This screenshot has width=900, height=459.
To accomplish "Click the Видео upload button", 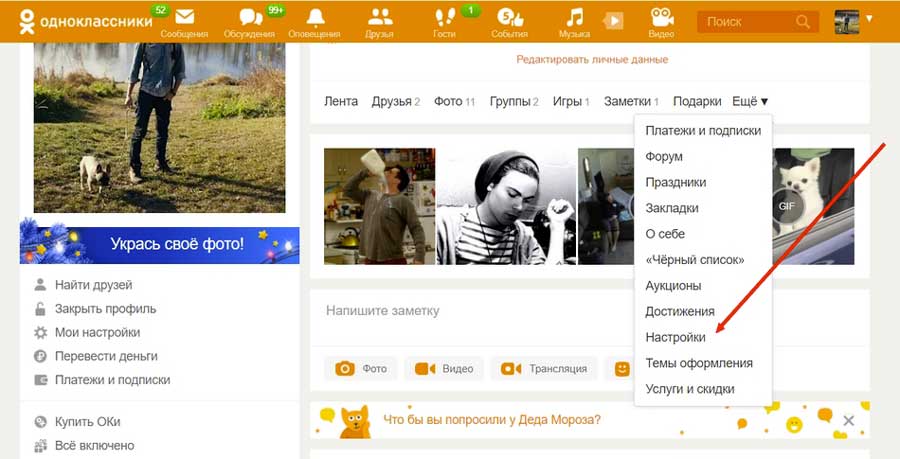I will pos(444,368).
